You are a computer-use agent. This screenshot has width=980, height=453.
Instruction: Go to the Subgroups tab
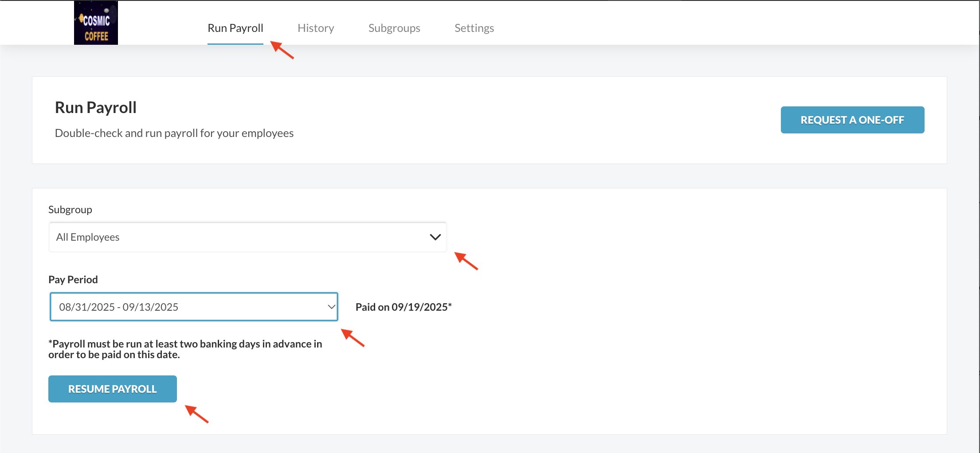tap(394, 28)
